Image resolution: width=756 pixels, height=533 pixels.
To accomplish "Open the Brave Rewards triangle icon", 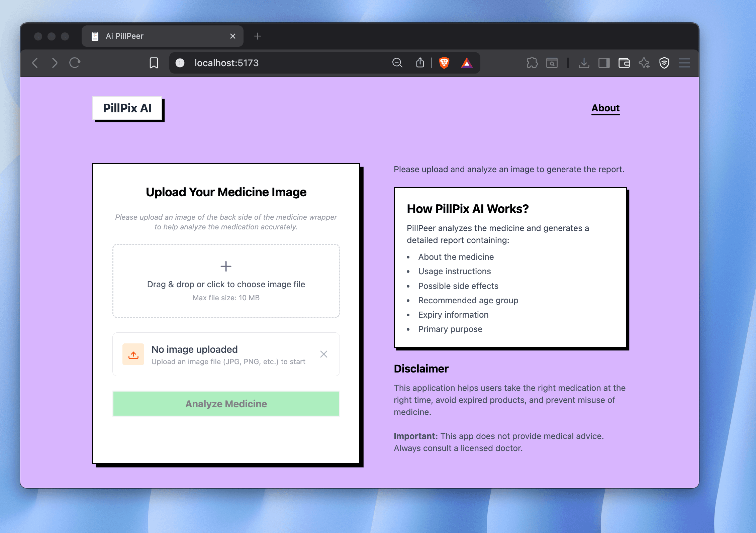I will tap(467, 63).
